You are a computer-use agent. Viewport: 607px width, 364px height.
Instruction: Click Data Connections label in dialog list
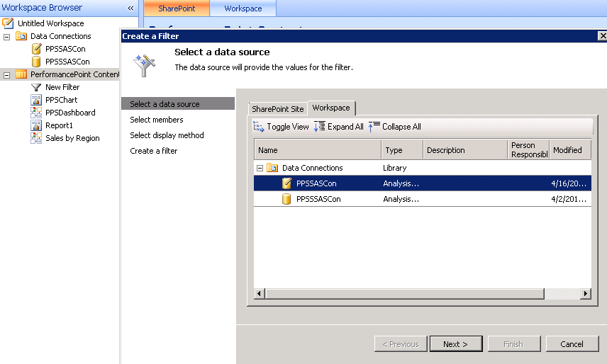pos(313,168)
